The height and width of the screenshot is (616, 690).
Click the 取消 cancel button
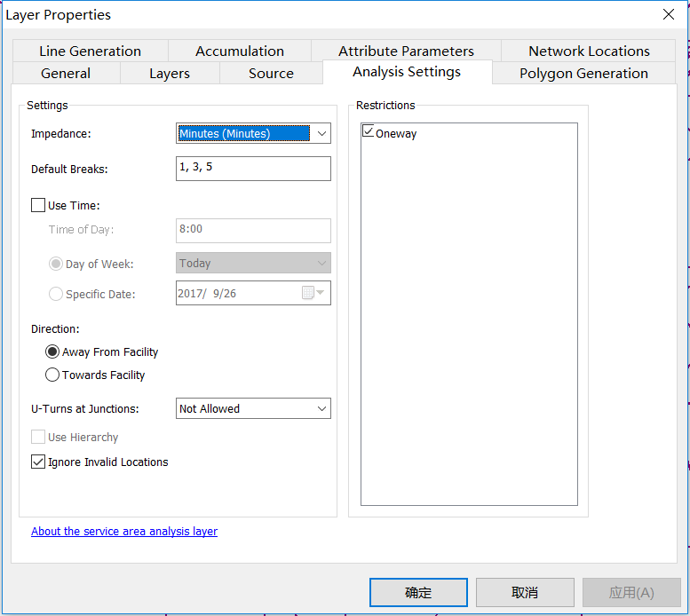[525, 592]
